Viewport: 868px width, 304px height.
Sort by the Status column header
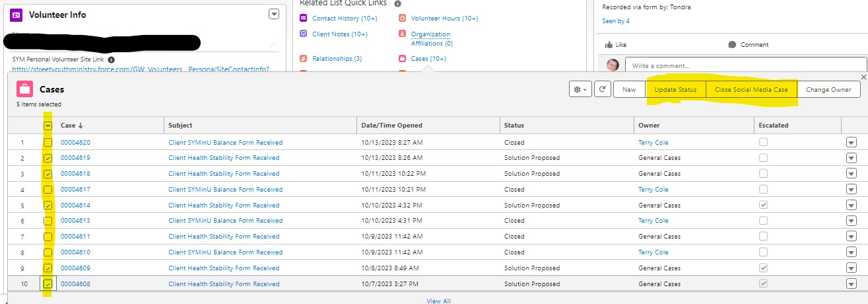[x=514, y=126]
